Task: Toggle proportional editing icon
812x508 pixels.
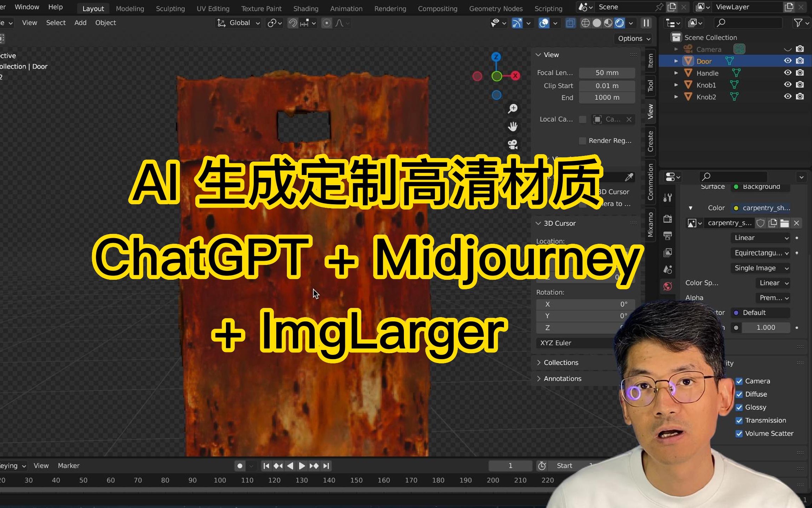Action: 327,23
